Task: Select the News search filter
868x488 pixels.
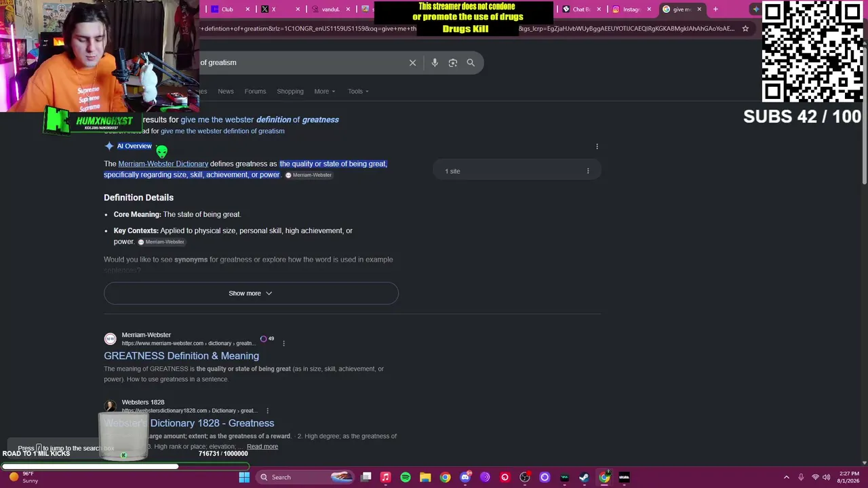Action: (x=226, y=91)
